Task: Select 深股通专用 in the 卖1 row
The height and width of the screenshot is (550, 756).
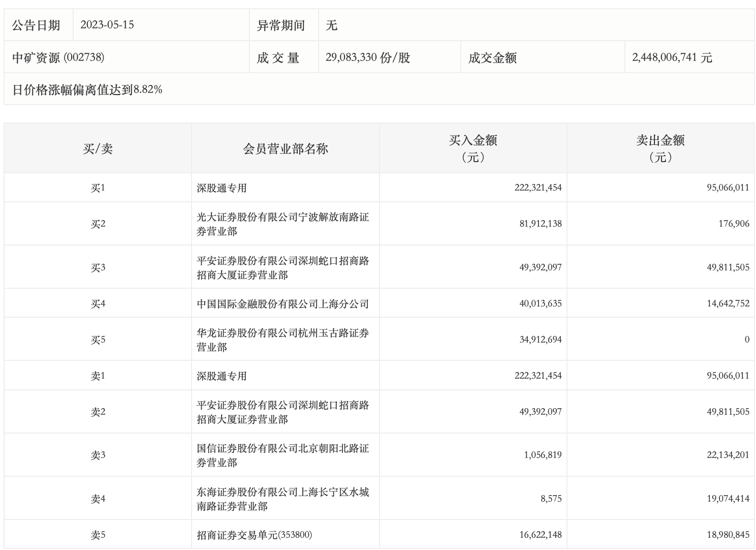Action: [x=222, y=376]
